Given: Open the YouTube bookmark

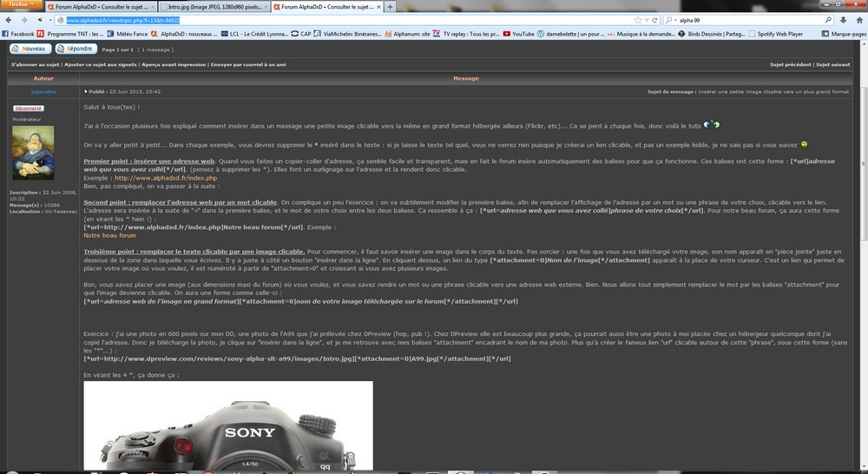Looking at the screenshot, I should click(x=519, y=34).
